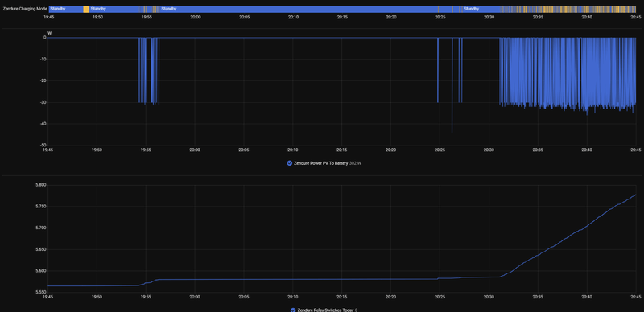Click the -50 label on the power axis
Screen dimensions: 644x312
coord(43,145)
